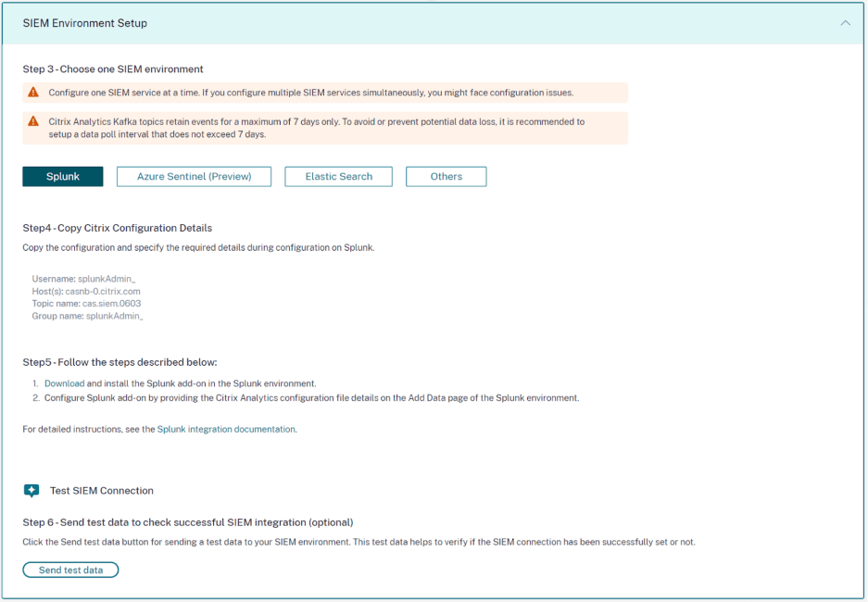
Task: Click the SIEM Environment Setup header title
Action: (84, 23)
